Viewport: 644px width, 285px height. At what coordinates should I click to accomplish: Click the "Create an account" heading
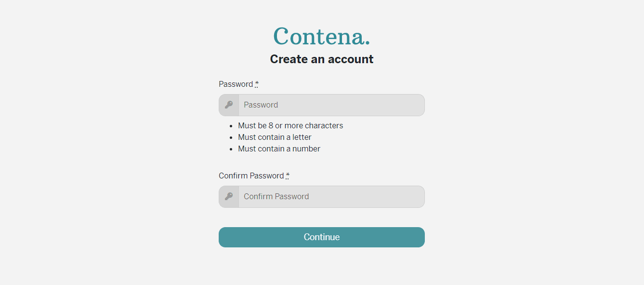[321, 59]
